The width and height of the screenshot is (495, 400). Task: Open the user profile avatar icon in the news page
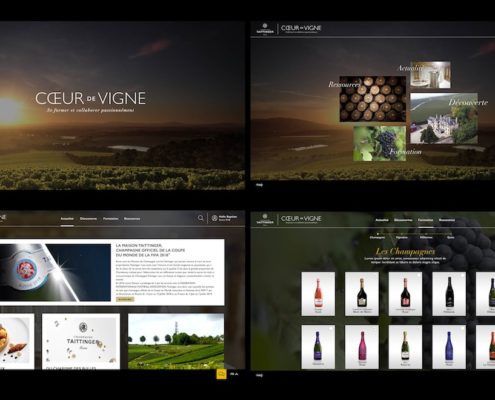point(215,218)
